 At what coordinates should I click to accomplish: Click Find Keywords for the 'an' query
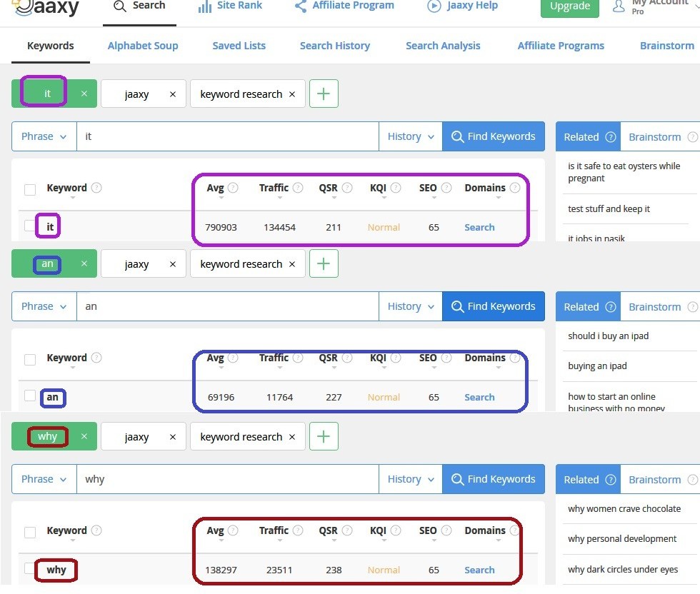click(494, 306)
